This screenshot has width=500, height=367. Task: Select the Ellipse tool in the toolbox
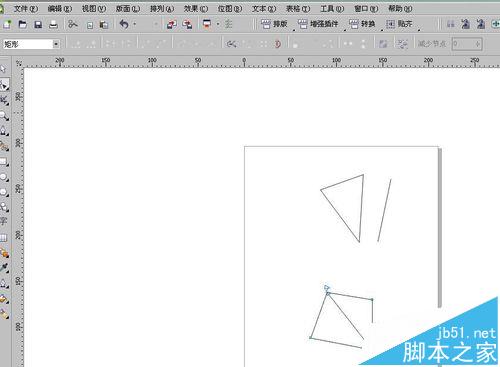tap(4, 177)
